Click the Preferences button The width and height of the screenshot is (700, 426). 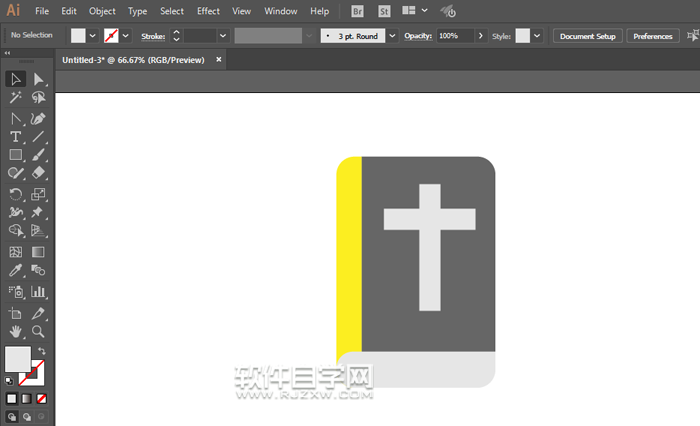click(x=653, y=36)
